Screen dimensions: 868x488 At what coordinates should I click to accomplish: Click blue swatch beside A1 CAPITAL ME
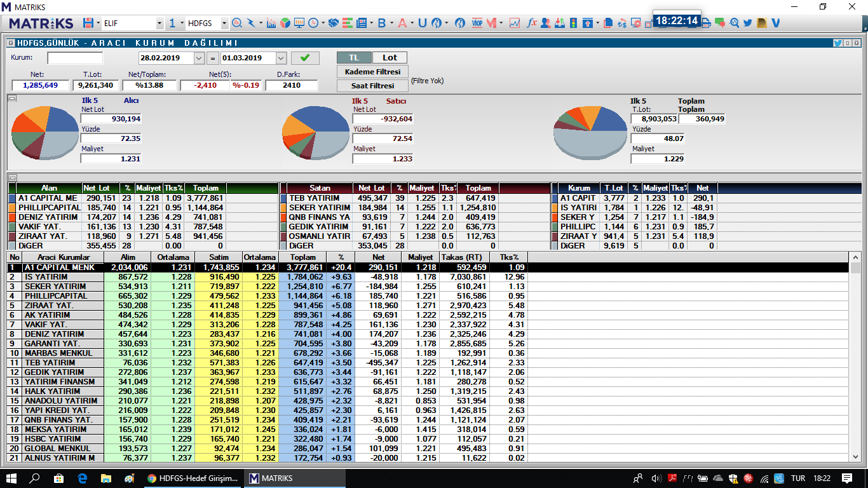click(x=11, y=198)
